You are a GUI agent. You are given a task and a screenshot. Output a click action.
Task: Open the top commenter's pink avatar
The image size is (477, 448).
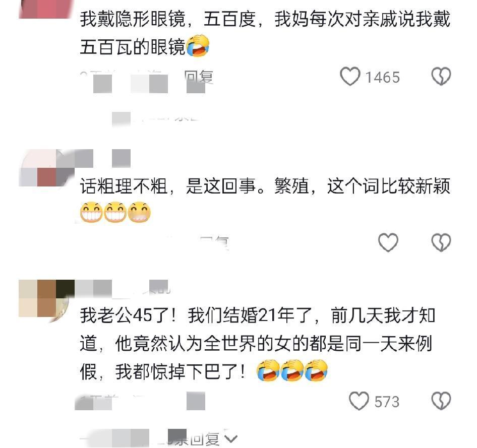(x=46, y=9)
